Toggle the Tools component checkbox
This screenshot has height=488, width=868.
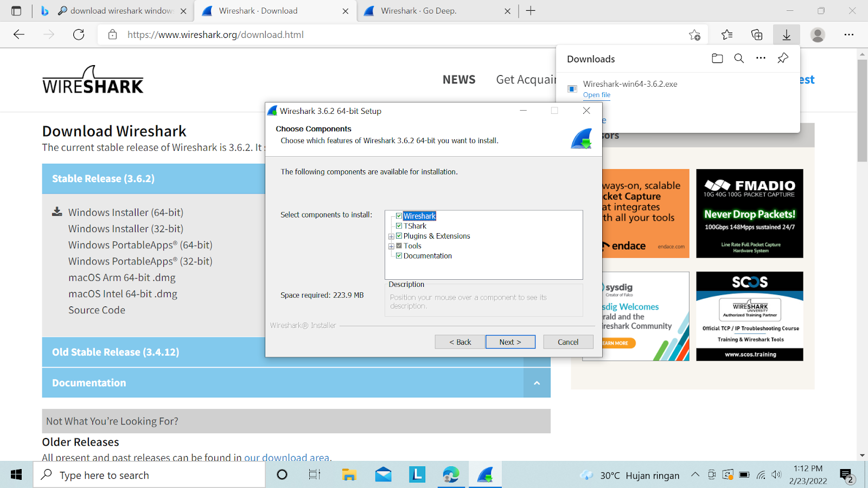(x=399, y=246)
